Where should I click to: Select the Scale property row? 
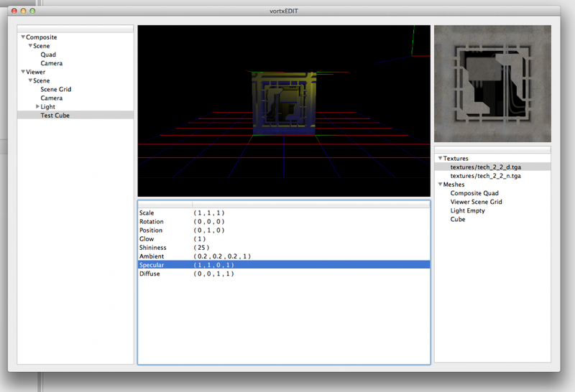284,213
